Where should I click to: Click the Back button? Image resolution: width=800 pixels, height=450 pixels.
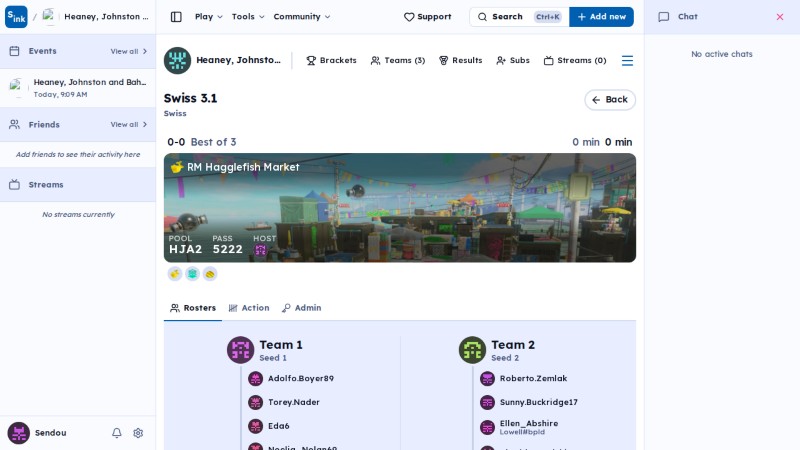(610, 99)
